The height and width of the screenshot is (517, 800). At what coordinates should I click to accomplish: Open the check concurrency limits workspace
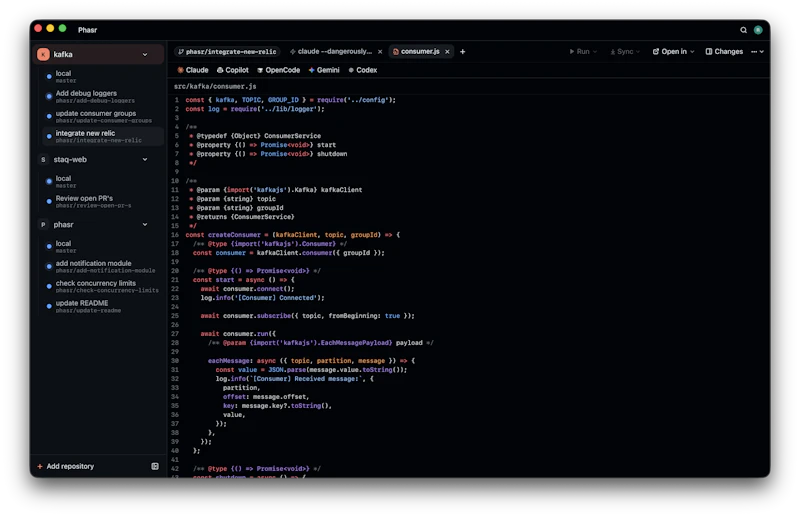pos(102,286)
